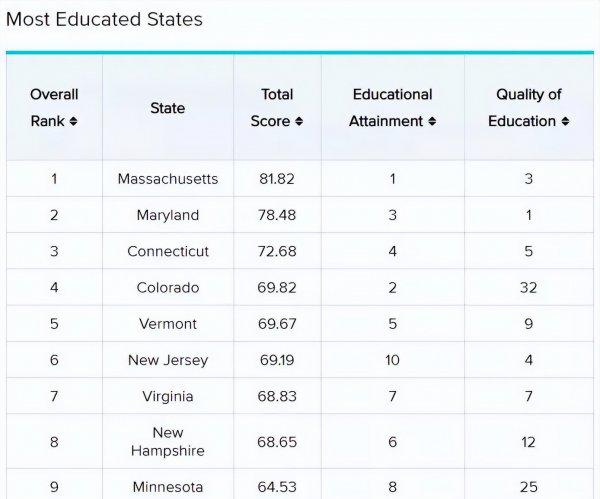Select the Vermont state cell

[167, 324]
